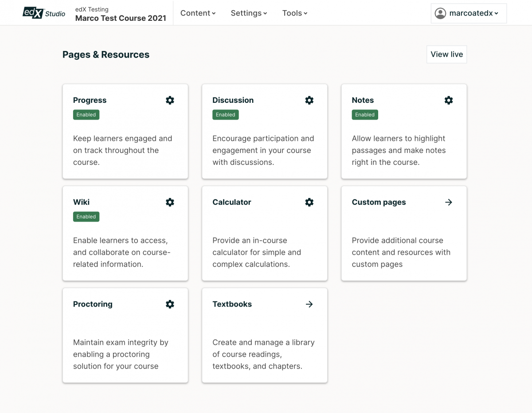
Task: Click the edX Studio logo
Action: coord(44,13)
